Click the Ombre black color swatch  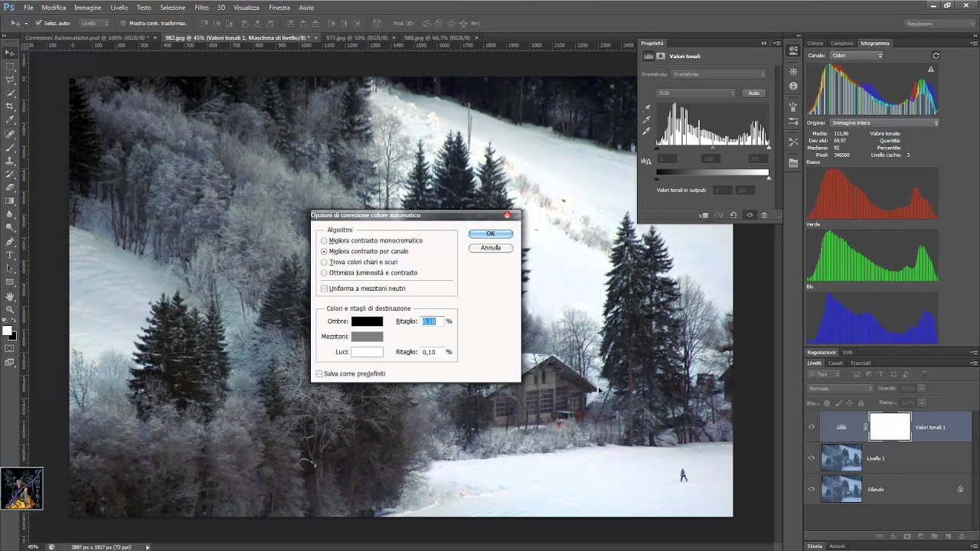coord(367,321)
